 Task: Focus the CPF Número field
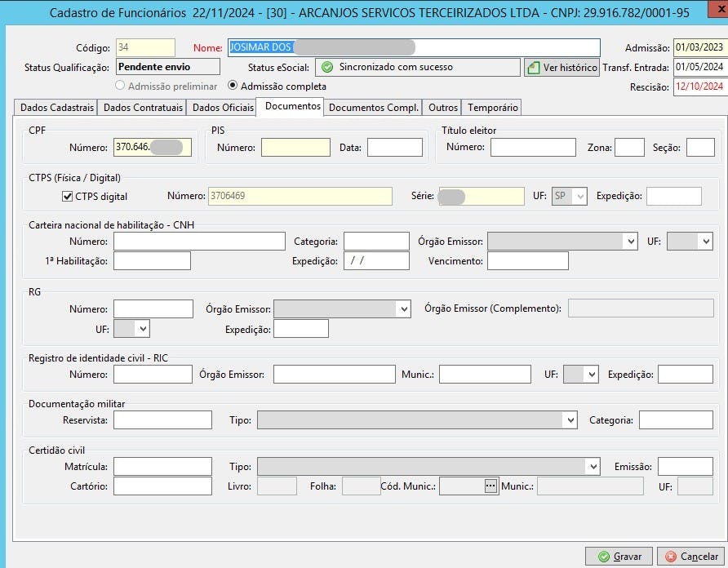(153, 147)
